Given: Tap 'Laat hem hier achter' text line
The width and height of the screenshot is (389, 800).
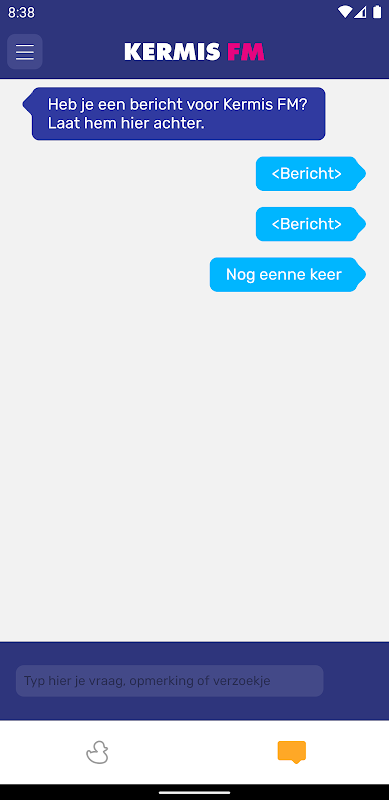Looking at the screenshot, I should click(x=126, y=123).
